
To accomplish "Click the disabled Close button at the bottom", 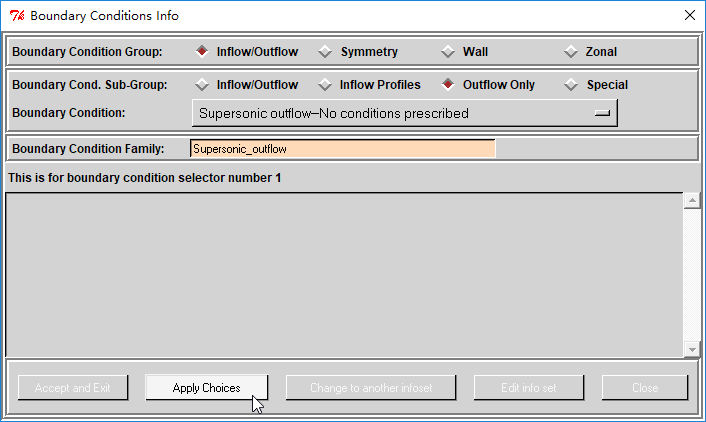I will tap(645, 388).
